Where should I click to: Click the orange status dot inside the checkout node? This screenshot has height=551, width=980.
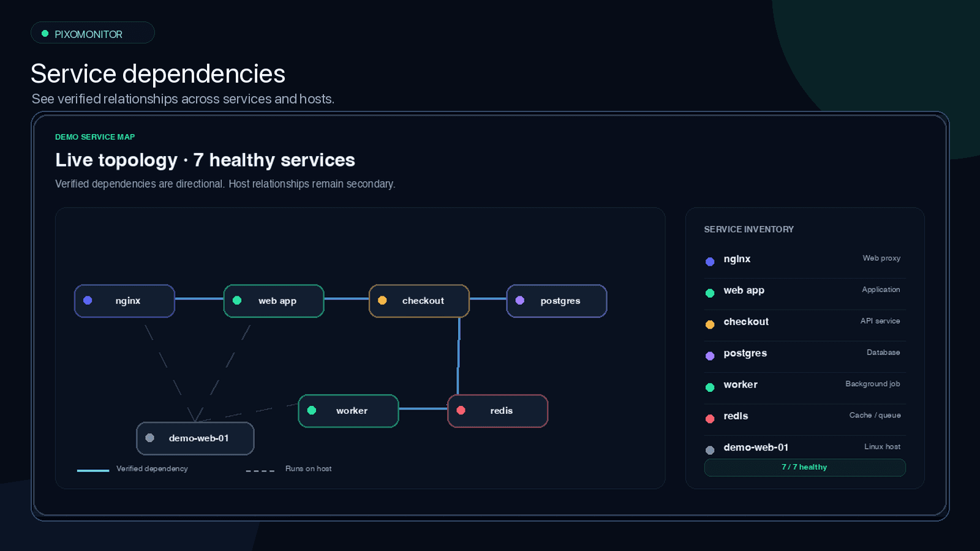(382, 301)
